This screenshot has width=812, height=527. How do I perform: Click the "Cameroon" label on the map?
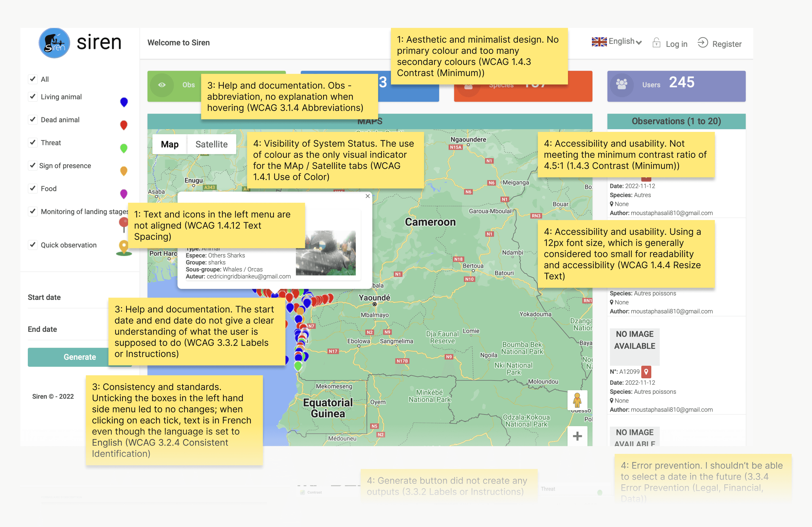click(430, 222)
